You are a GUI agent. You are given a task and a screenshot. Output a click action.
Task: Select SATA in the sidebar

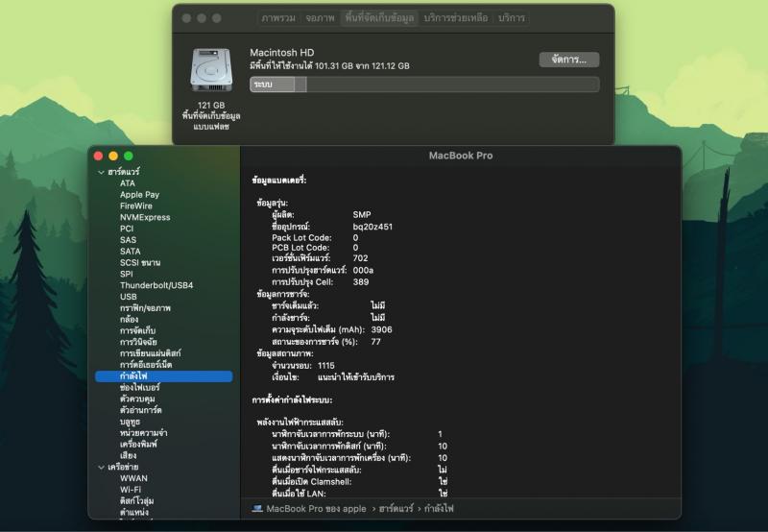click(130, 251)
